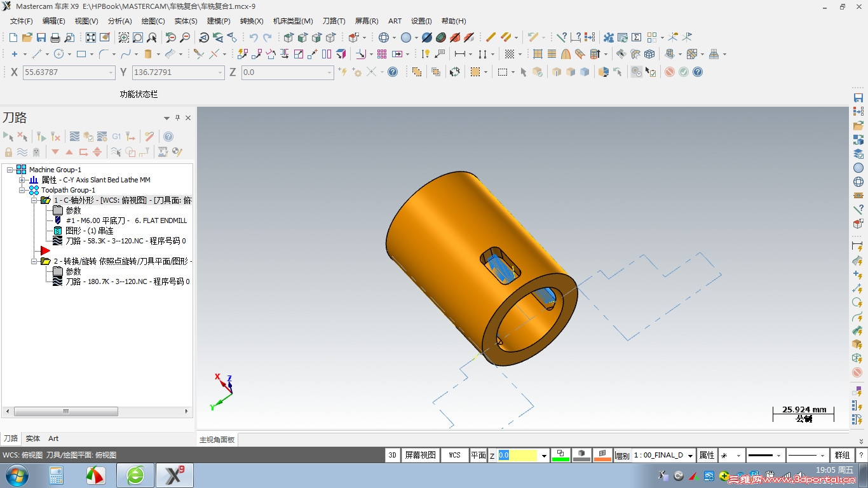Screen dimensions: 868x488
Task: Open the X coordinate dropdown arrow
Action: 111,72
